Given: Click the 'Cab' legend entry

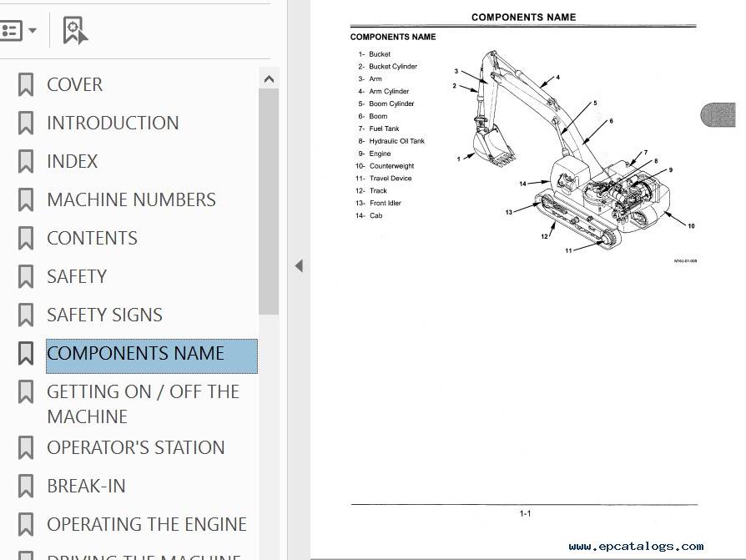Looking at the screenshot, I should click(376, 215).
